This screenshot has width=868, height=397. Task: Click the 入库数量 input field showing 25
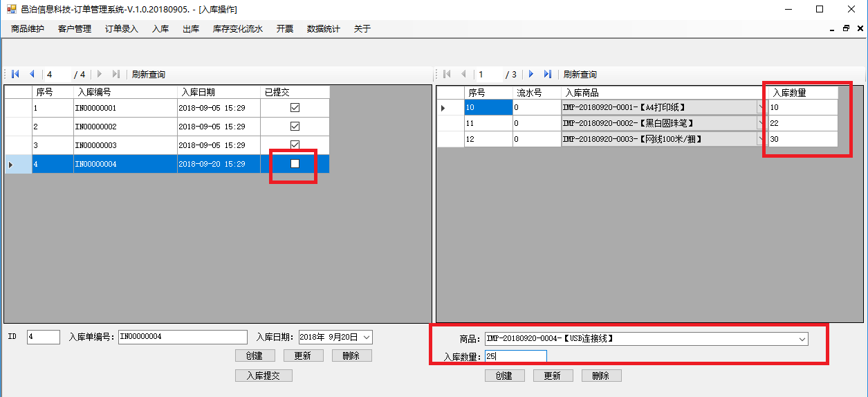[x=515, y=356]
